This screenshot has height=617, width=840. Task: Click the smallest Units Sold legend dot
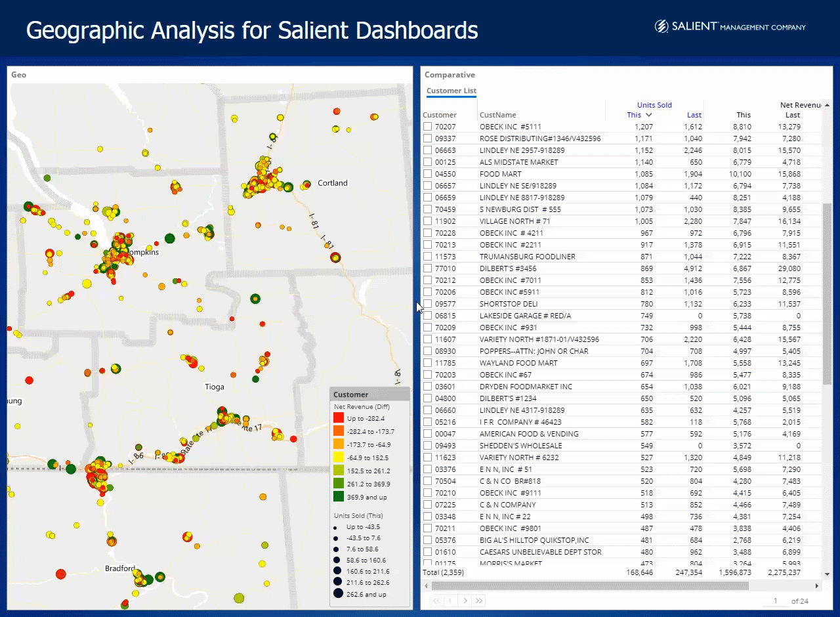[x=335, y=527]
